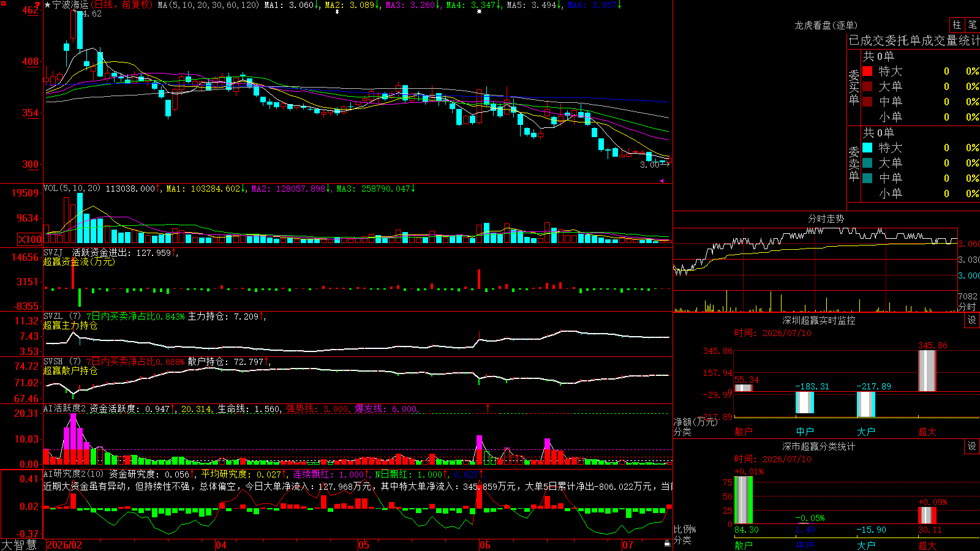980x551 pixels.
Task: Click the ×100 volume unit box
Action: [x=30, y=239]
